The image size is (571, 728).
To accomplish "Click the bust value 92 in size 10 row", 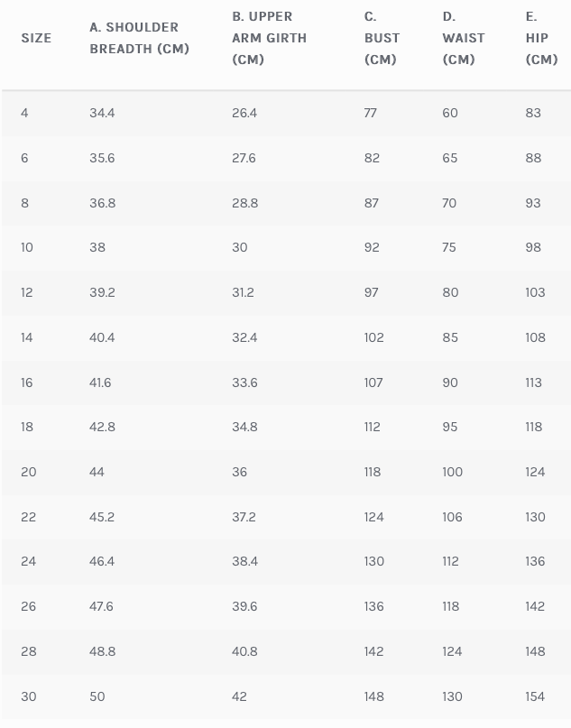I will (372, 247).
